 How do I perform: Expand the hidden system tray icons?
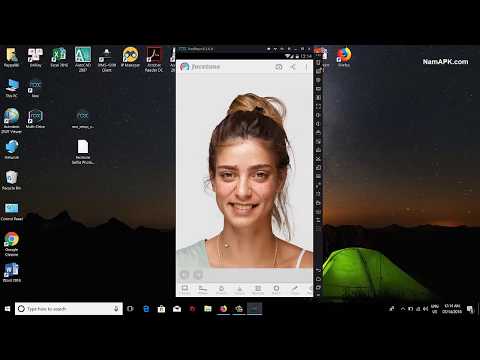click(402, 309)
